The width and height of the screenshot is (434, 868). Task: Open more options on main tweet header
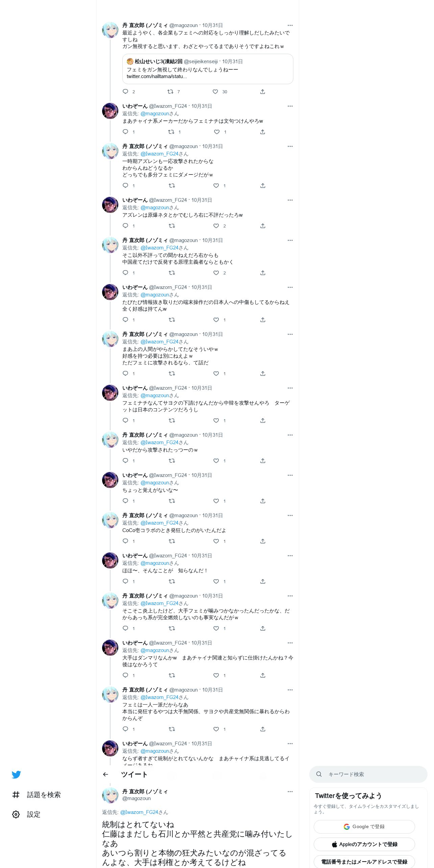(290, 792)
